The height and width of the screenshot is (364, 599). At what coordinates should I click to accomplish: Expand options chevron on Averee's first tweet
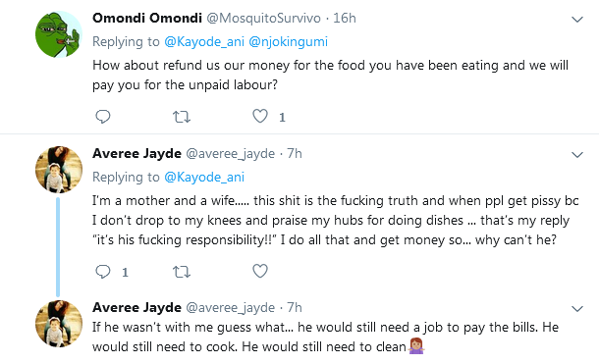tap(576, 155)
